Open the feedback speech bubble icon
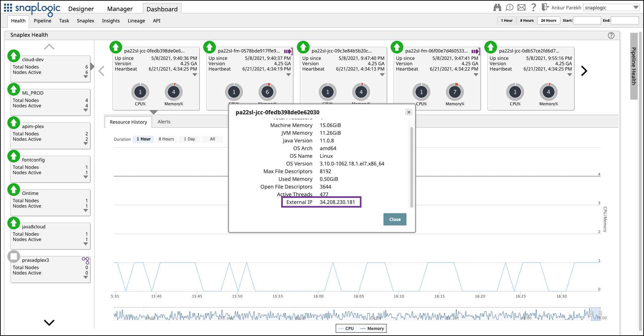Screen dimensions: 644x336 point(509,7)
